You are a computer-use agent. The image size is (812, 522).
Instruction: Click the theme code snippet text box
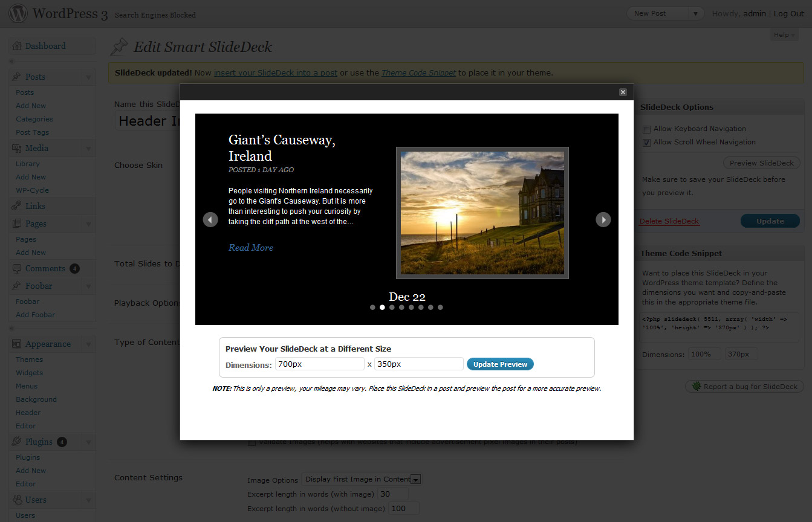[719, 327]
